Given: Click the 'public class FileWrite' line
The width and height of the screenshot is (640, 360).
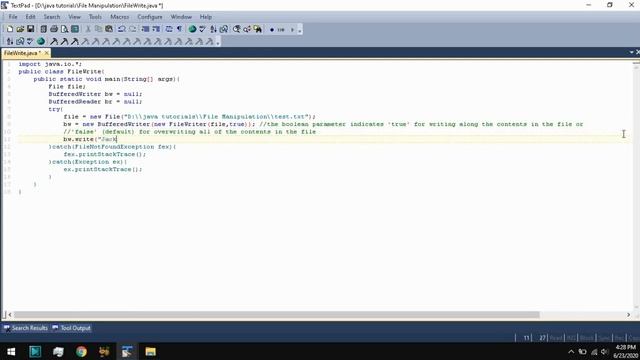Looking at the screenshot, I should pos(61,71).
